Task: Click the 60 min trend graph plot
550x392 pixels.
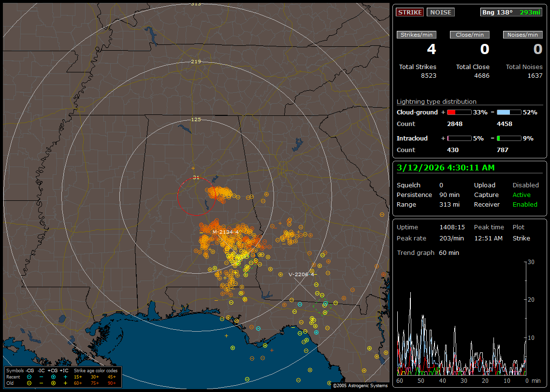Action: click(462, 319)
